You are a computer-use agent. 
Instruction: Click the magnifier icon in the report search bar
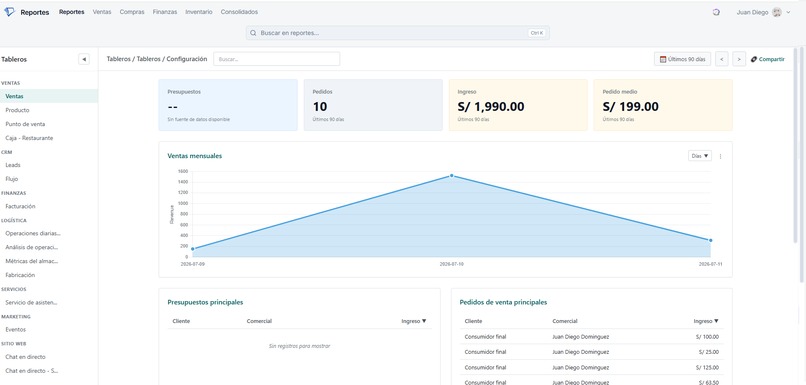coord(253,33)
